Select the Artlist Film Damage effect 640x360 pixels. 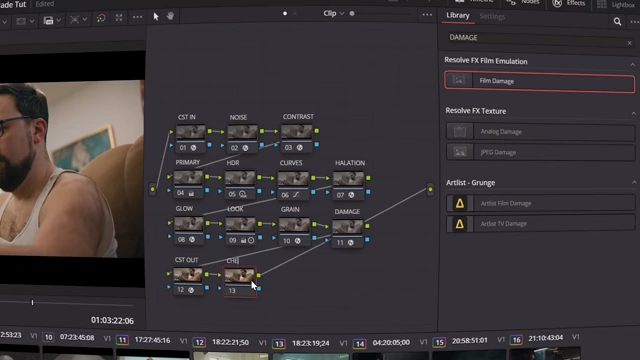coord(541,203)
